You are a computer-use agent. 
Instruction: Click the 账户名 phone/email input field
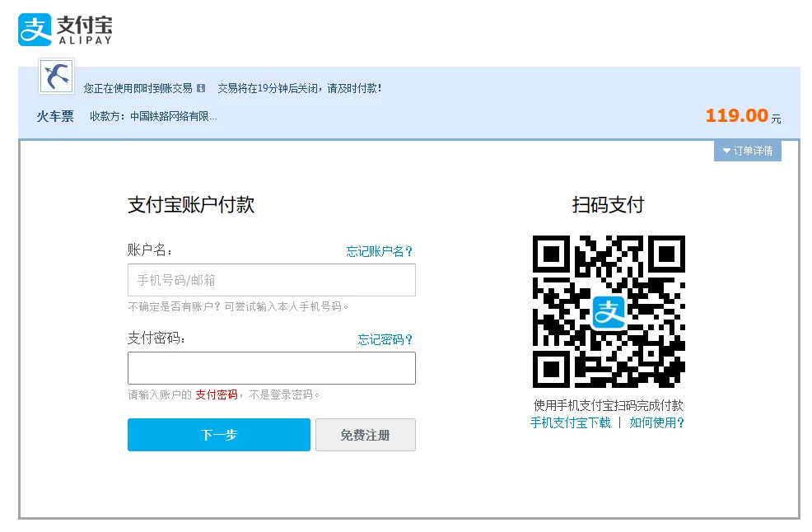[272, 280]
